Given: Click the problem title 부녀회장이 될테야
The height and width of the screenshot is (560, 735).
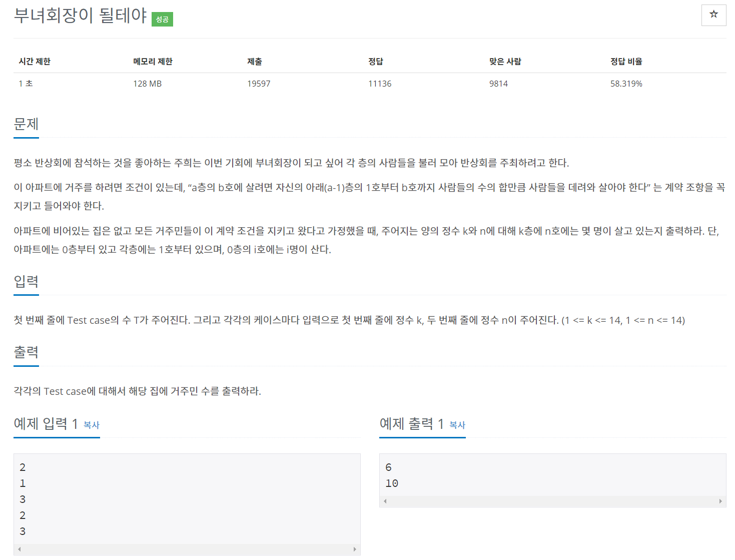Looking at the screenshot, I should [81, 16].
